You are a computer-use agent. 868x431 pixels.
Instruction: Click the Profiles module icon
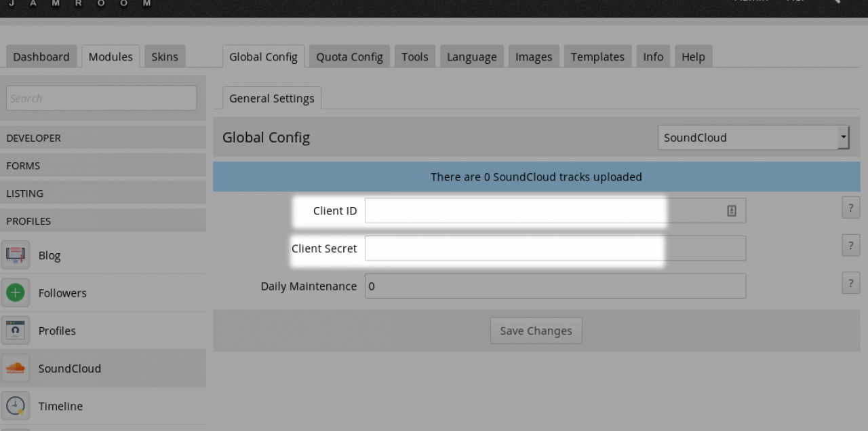tap(15, 331)
